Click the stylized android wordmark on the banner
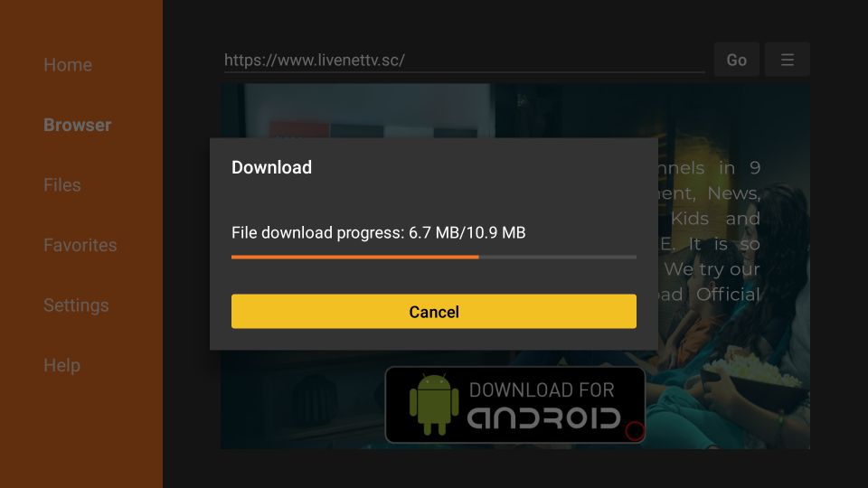 544,418
